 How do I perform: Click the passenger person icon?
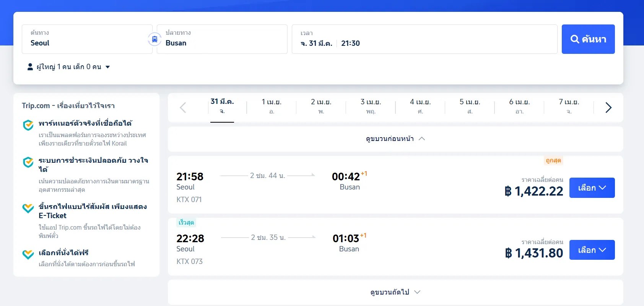[29, 66]
